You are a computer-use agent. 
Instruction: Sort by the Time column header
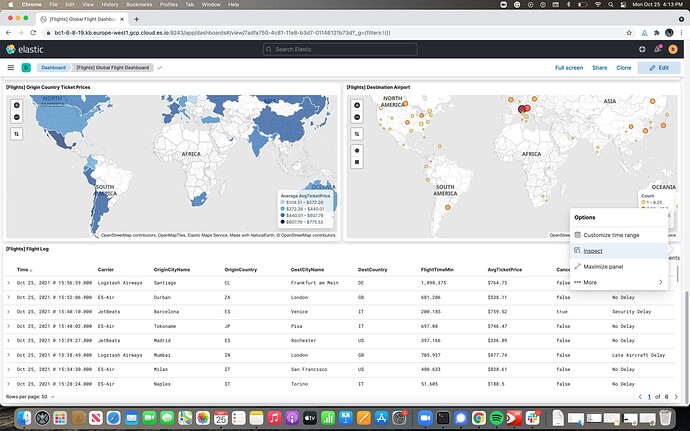click(24, 269)
